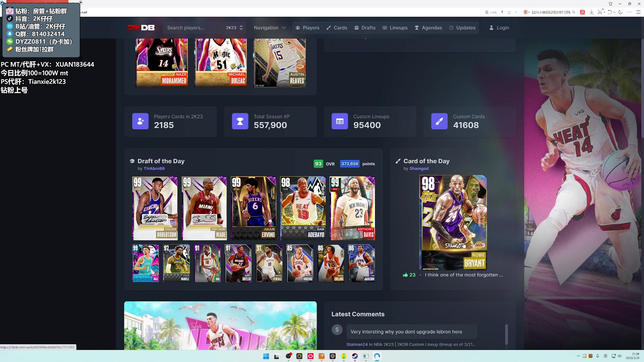Open the Doug Collins bench card
Screen dimensions: 644x362
(x=331, y=263)
